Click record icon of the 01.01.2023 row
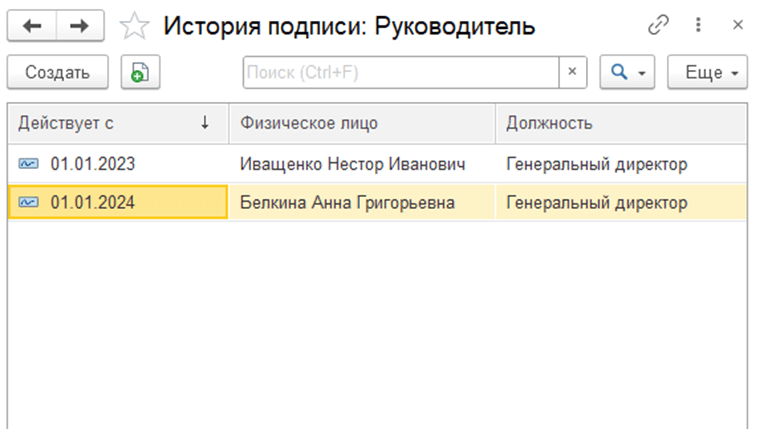Screen dimensions: 768x429 [x=28, y=164]
